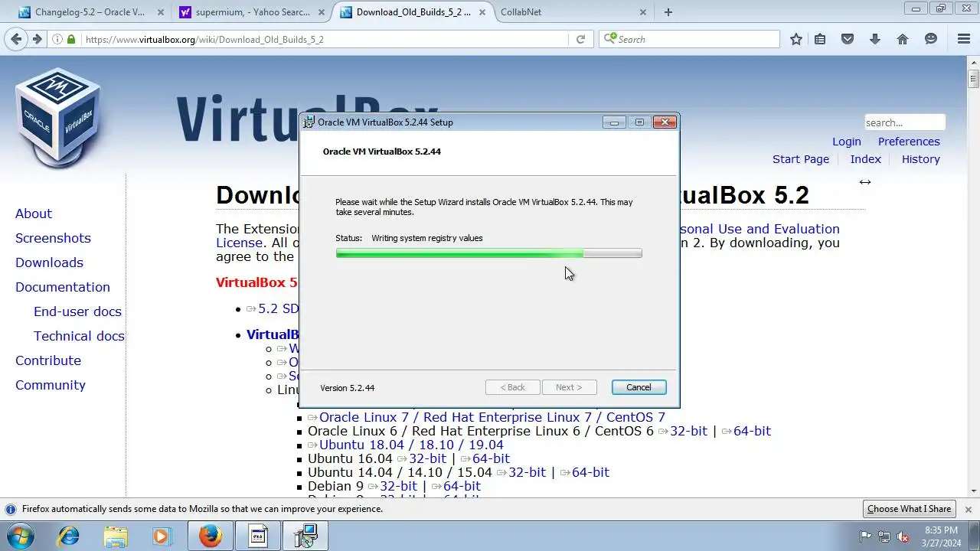The image size is (980, 551).
Task: Click the setup icon in VirtualBox Setup title bar
Action: point(309,122)
